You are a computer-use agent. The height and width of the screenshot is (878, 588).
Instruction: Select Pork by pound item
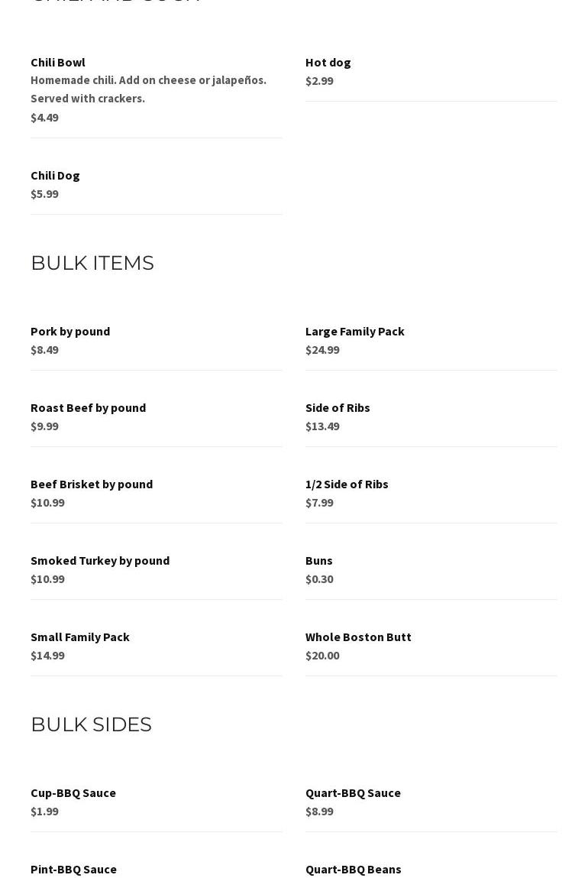click(x=70, y=331)
